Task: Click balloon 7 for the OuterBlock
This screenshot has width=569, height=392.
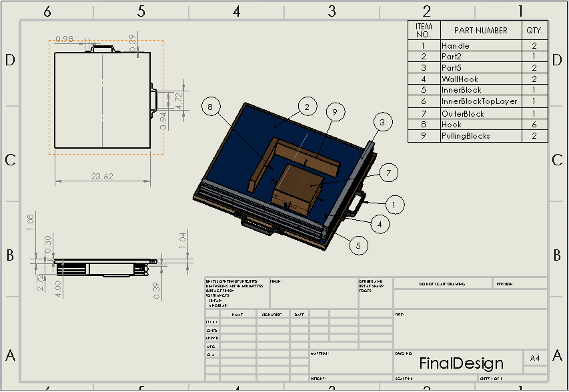Action: pyautogui.click(x=389, y=173)
